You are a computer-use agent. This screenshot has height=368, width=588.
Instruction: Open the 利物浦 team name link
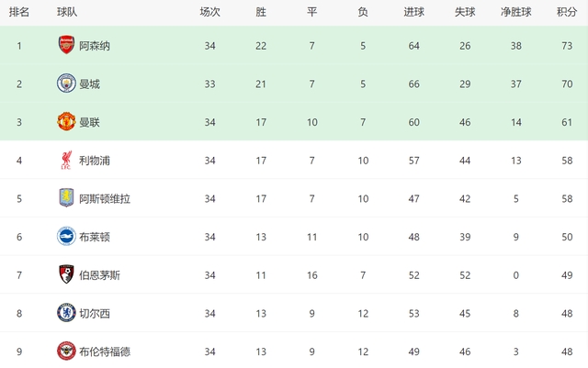pyautogui.click(x=95, y=161)
